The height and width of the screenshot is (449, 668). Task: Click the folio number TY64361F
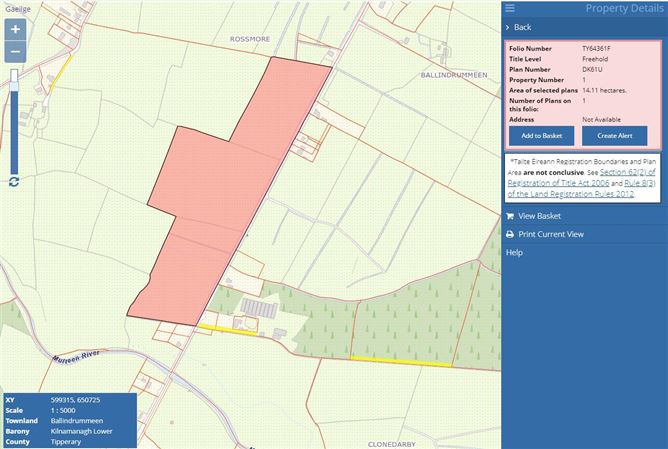point(596,49)
